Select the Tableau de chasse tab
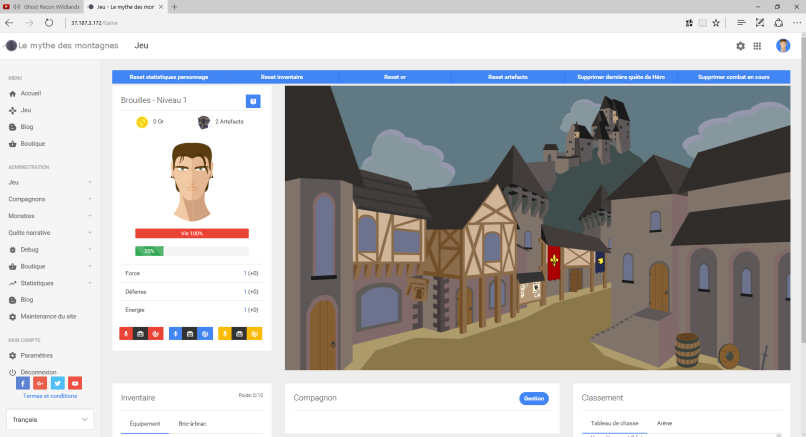 pyautogui.click(x=614, y=424)
